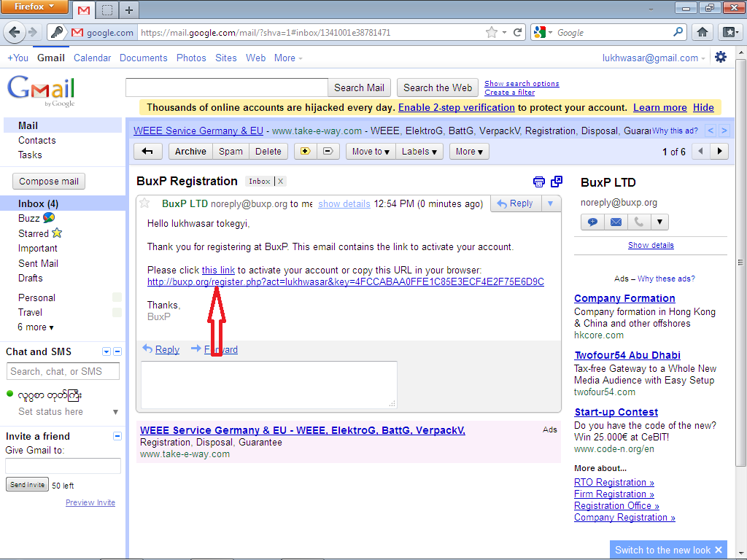The width and height of the screenshot is (747, 560).
Task: Open account menu for lukhwasar@gmail.com
Action: coord(654,58)
